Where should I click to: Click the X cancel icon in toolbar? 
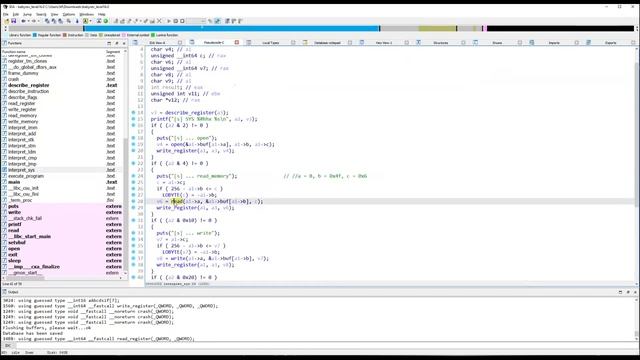coord(159,21)
